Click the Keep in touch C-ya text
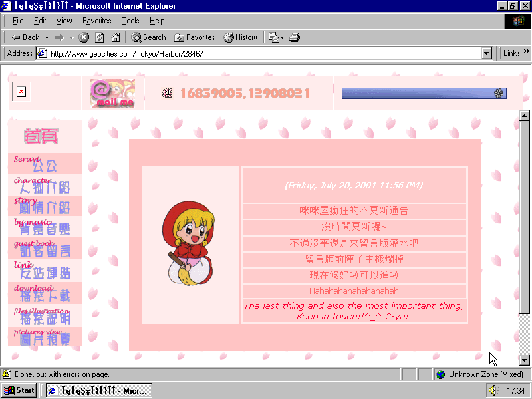The width and height of the screenshot is (532, 399). [352, 317]
